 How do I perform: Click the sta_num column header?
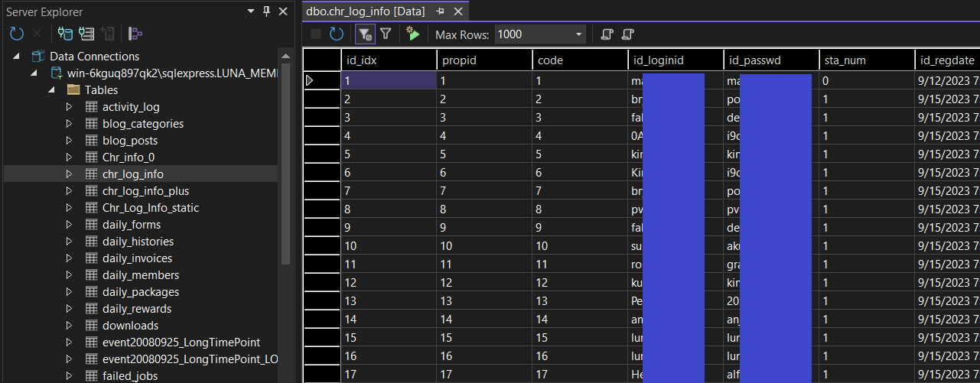point(868,60)
